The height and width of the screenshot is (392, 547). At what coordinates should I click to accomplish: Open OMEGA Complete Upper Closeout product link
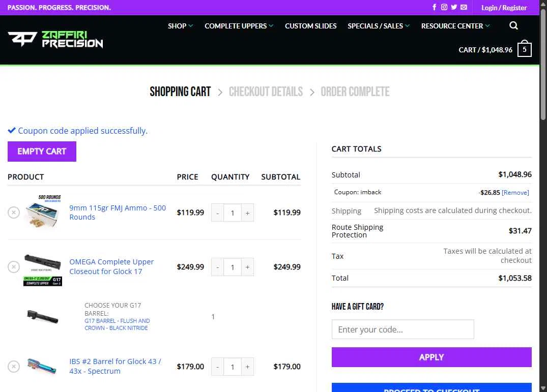pyautogui.click(x=111, y=266)
